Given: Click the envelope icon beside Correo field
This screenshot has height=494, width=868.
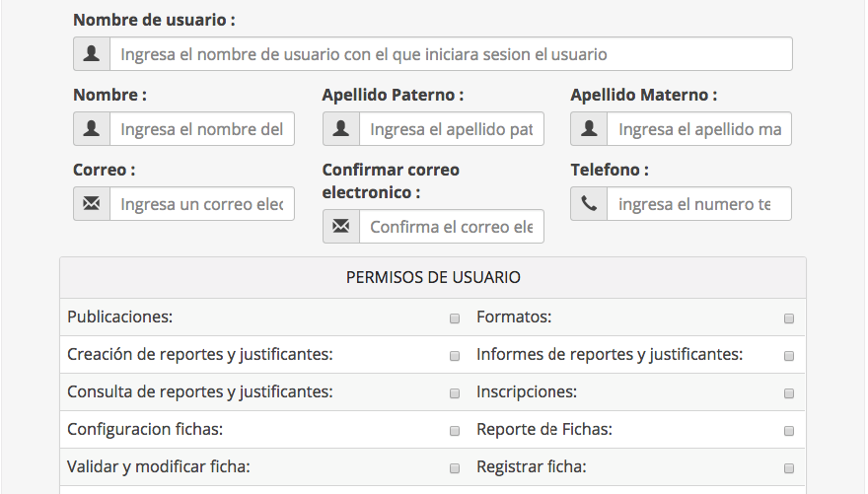Looking at the screenshot, I should 92,204.
